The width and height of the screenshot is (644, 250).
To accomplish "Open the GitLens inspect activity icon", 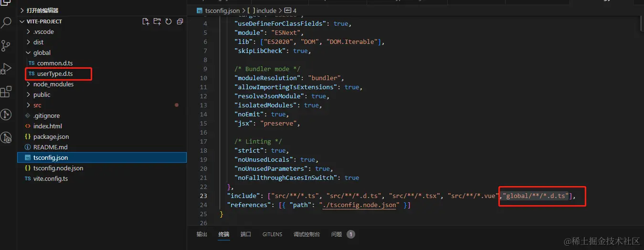I will 6,138.
